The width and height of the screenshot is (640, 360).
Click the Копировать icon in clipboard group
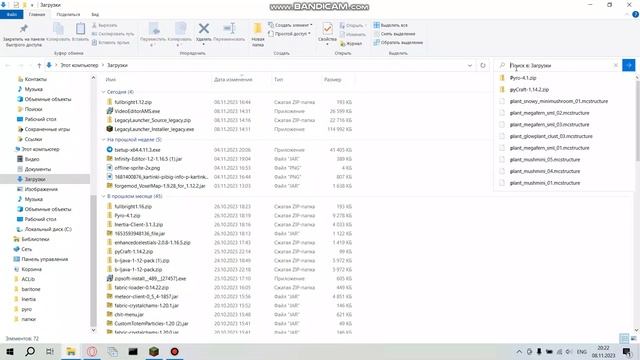[58, 32]
